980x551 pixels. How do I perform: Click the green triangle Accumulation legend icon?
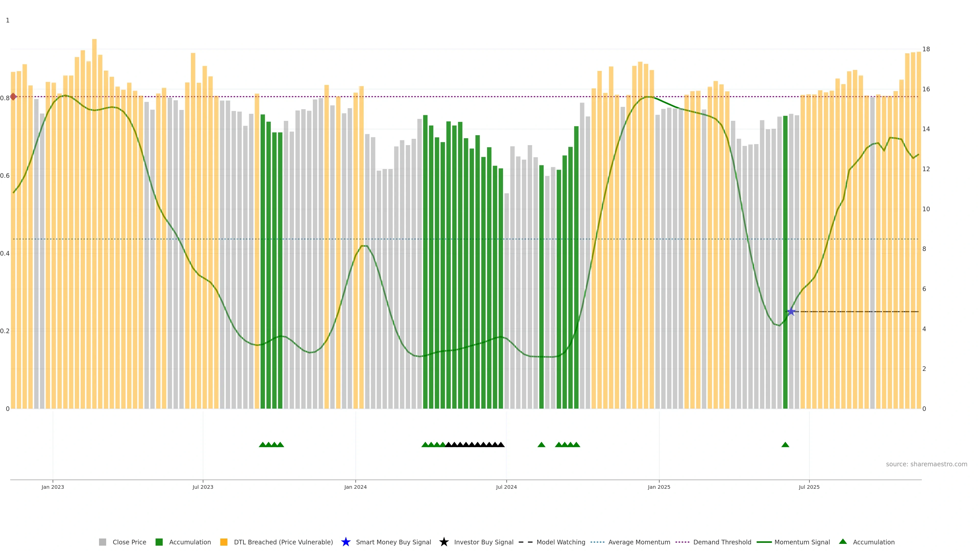843,542
